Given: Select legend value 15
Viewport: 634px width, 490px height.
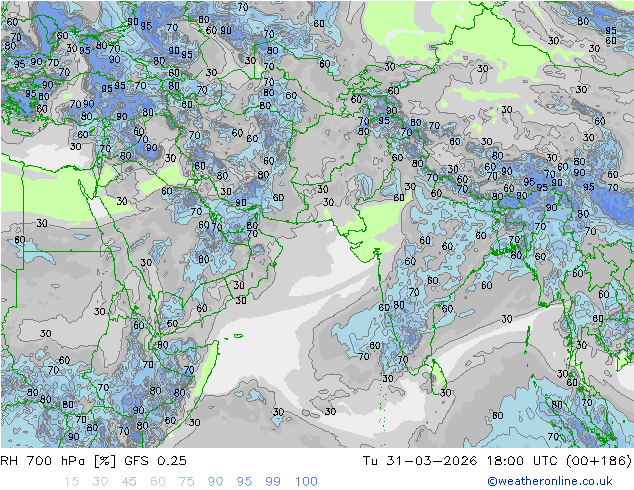Looking at the screenshot, I should point(71,482).
